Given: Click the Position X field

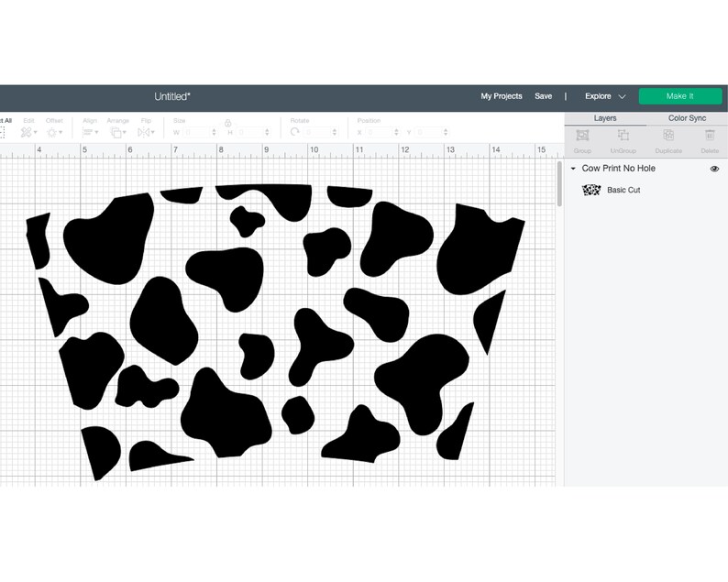Looking at the screenshot, I should click(x=380, y=132).
